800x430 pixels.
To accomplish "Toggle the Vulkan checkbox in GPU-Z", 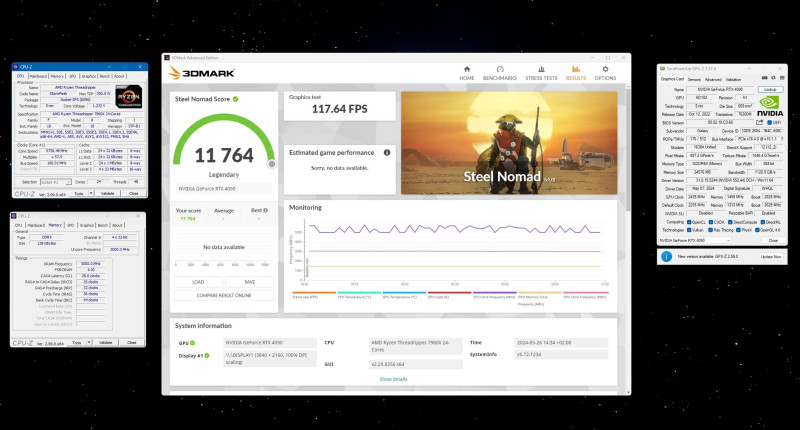I will point(689,230).
